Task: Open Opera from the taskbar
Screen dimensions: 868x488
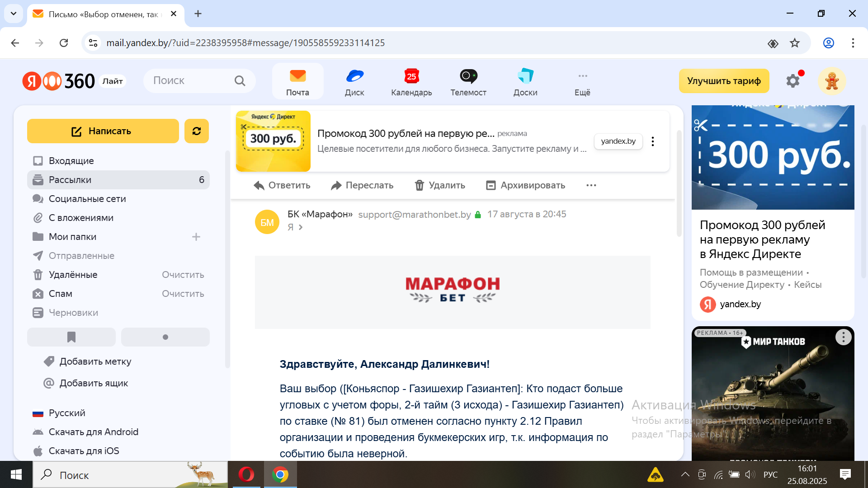Action: (246, 474)
